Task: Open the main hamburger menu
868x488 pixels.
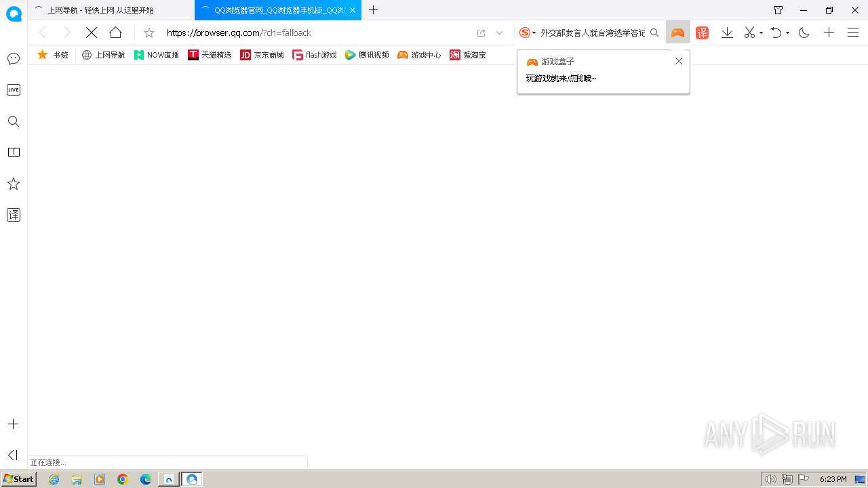Action: pyautogui.click(x=853, y=33)
